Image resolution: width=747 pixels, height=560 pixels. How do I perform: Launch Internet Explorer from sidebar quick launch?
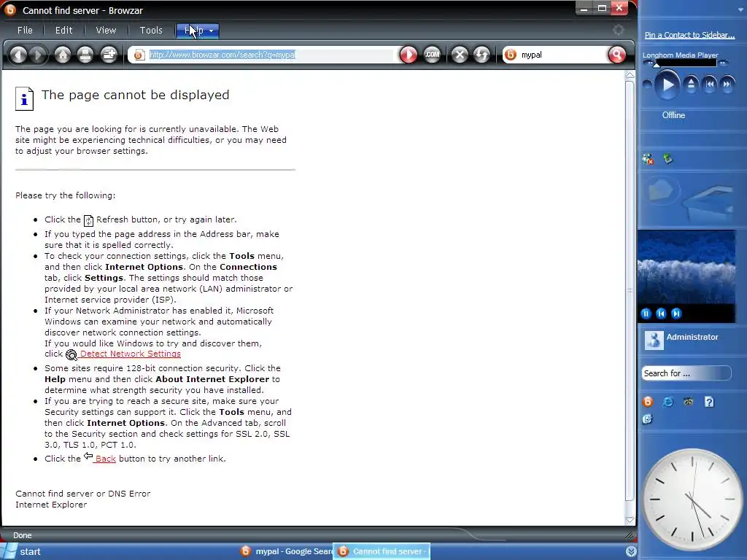[x=668, y=402]
